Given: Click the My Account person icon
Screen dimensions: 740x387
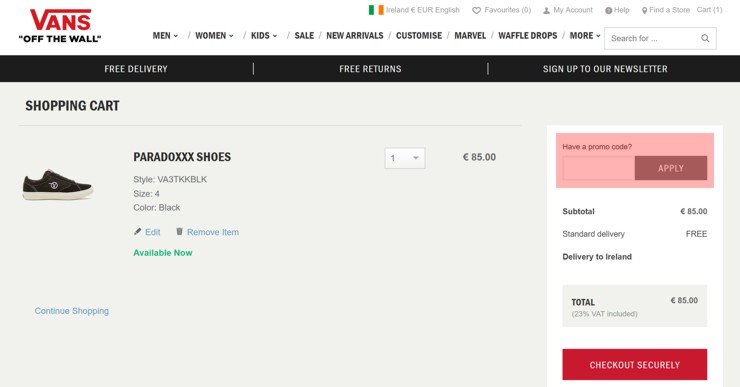Looking at the screenshot, I should click(x=546, y=10).
